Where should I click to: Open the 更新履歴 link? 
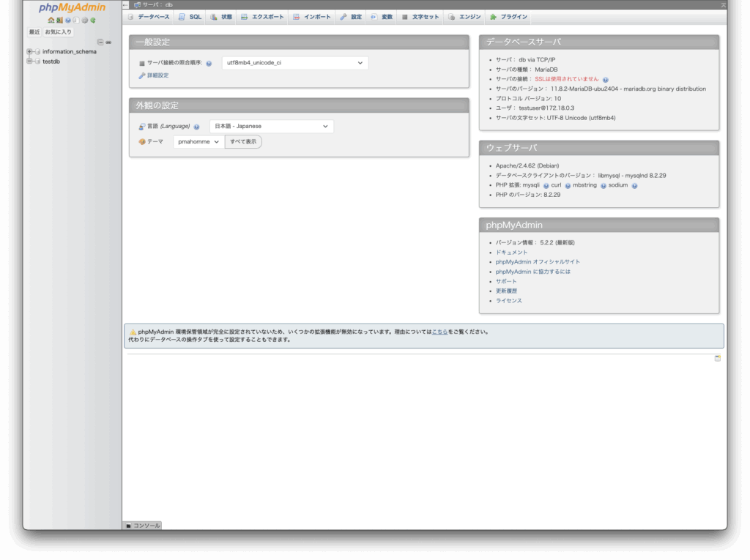pos(506,291)
